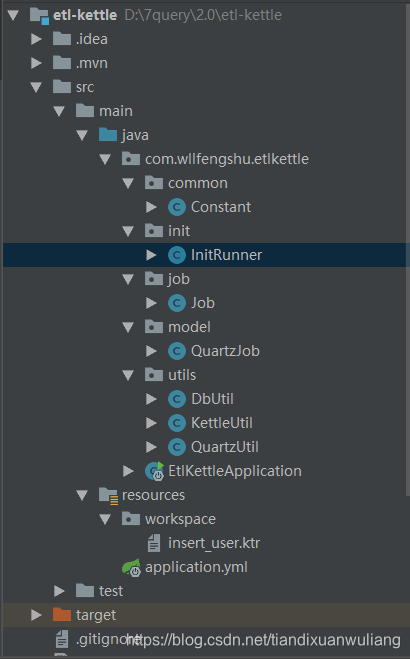
Task: Collapse the workspace folder arrow
Action: click(105, 519)
